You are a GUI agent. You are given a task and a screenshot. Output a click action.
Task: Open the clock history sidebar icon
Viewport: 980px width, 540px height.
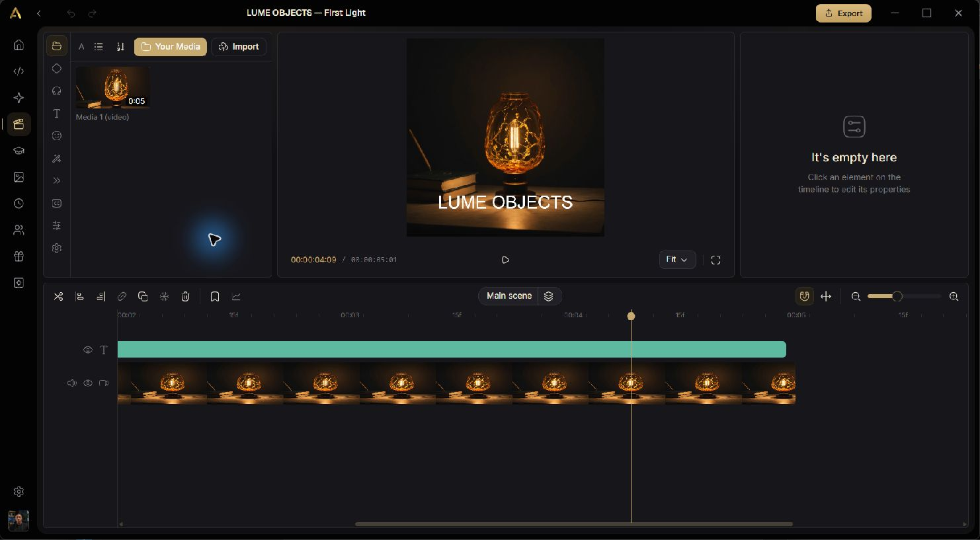[x=19, y=204]
